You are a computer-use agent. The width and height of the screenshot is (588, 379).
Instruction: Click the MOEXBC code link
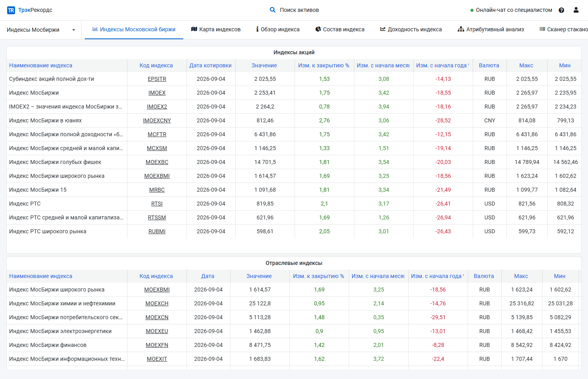(157, 162)
